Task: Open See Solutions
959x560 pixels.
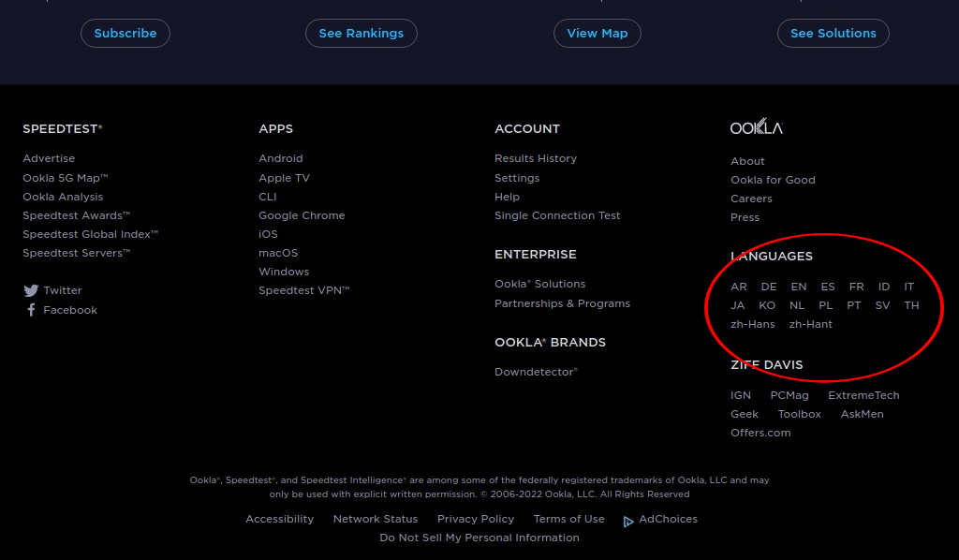Action: 833,33
